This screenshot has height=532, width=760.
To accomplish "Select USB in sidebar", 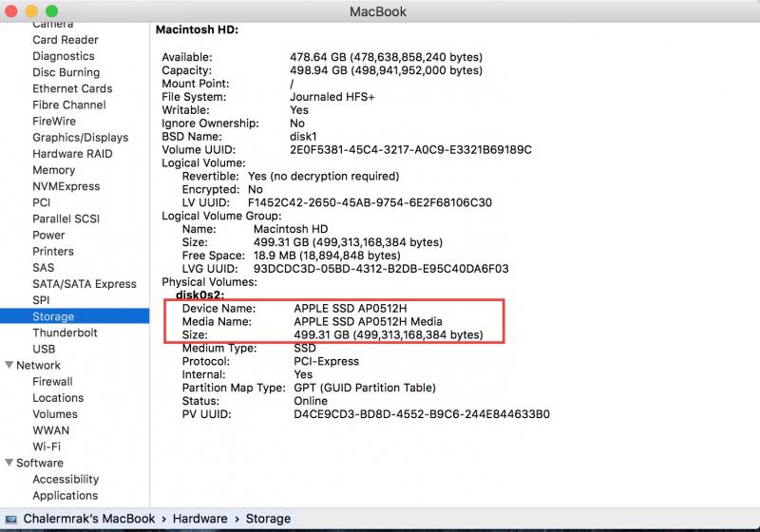I will pyautogui.click(x=44, y=349).
